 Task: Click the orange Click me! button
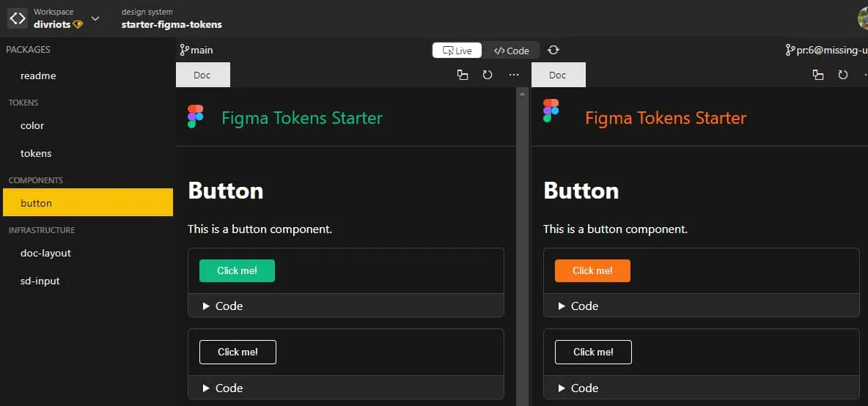[x=592, y=270]
